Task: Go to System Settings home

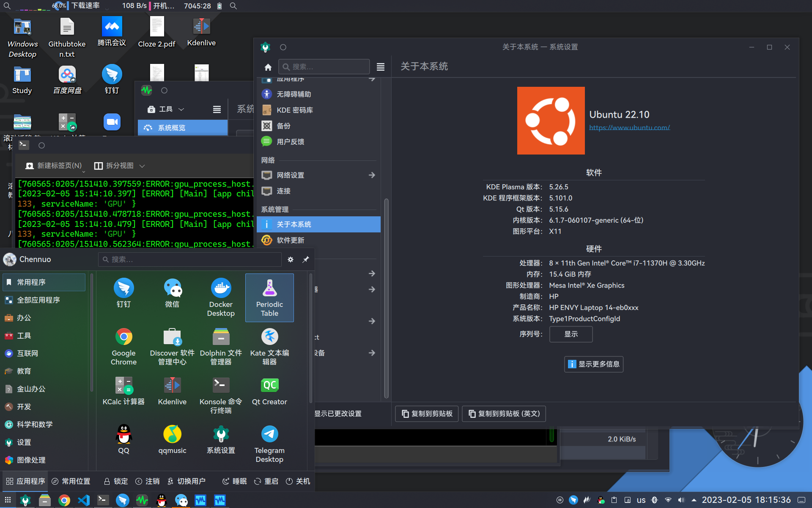Action: click(268, 67)
